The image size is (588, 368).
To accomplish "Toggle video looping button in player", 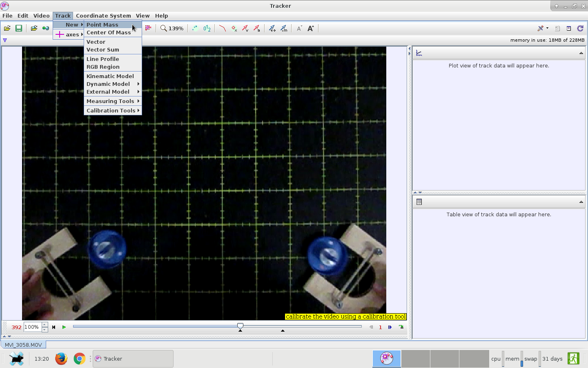I will pyautogui.click(x=401, y=327).
